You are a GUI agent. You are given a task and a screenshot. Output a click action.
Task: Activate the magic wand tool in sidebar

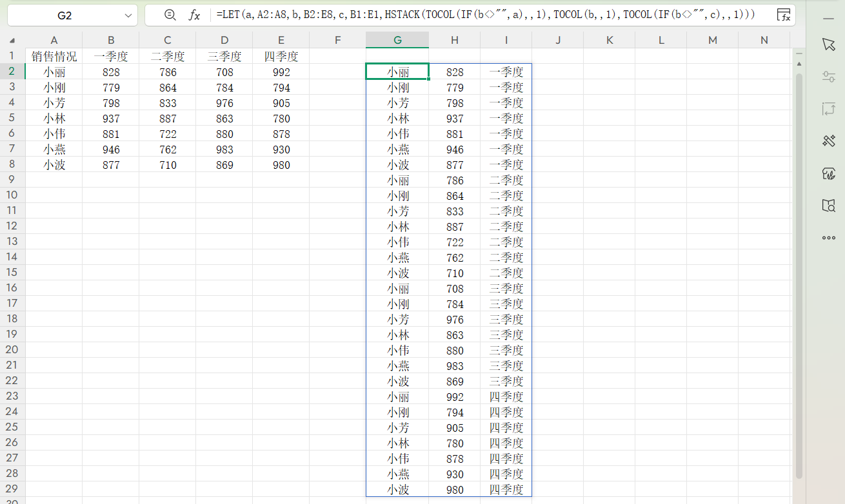(x=829, y=141)
